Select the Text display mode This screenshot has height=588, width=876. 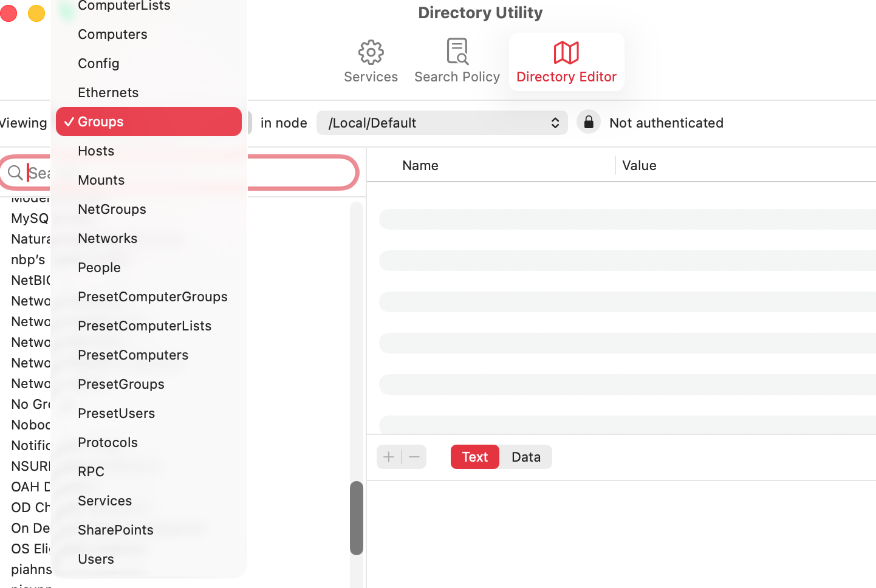(474, 456)
